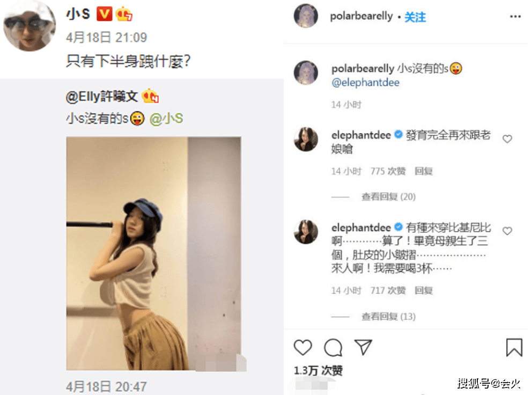This screenshot has height=395, width=532.
Task: Open three-dot more options menu
Action: tap(515, 16)
